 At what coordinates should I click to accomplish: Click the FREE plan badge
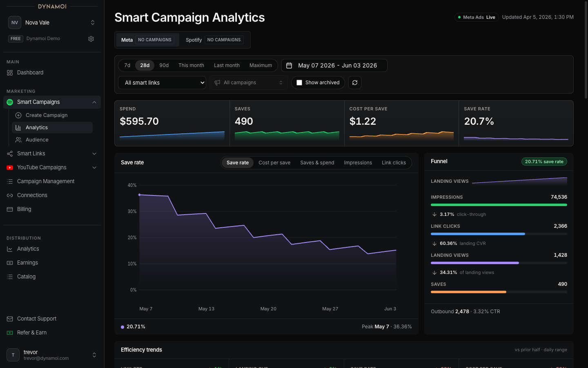point(16,39)
